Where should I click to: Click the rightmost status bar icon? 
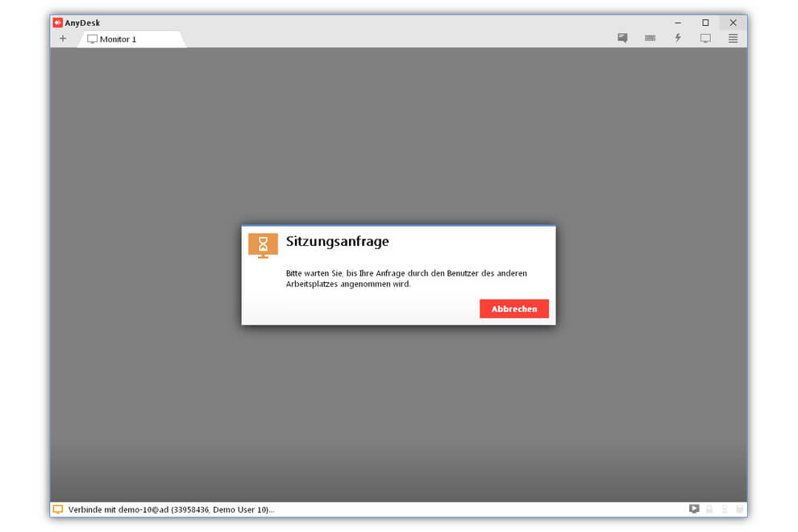pyautogui.click(x=739, y=509)
